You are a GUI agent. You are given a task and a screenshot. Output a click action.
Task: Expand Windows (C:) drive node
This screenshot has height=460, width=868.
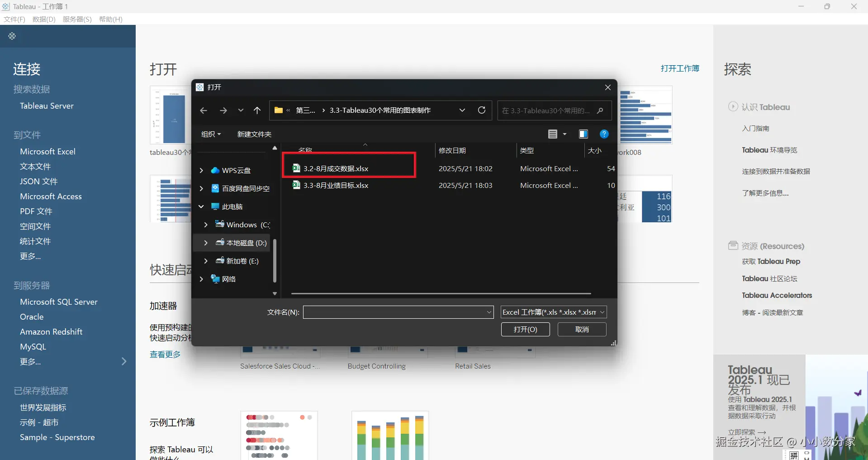click(206, 225)
